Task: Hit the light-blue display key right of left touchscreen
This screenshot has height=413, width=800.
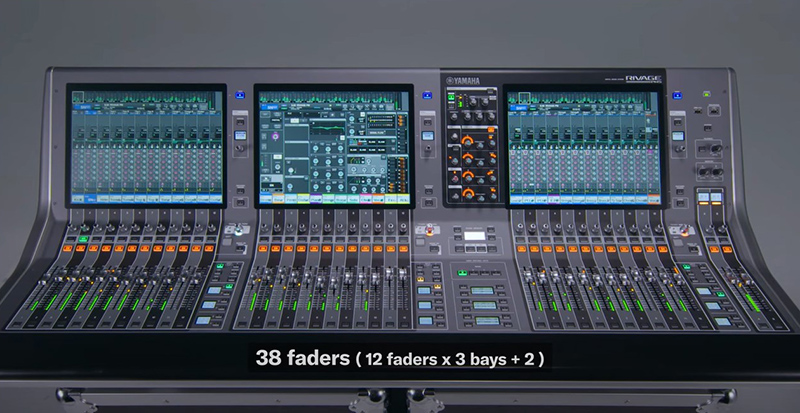Action: (x=240, y=135)
